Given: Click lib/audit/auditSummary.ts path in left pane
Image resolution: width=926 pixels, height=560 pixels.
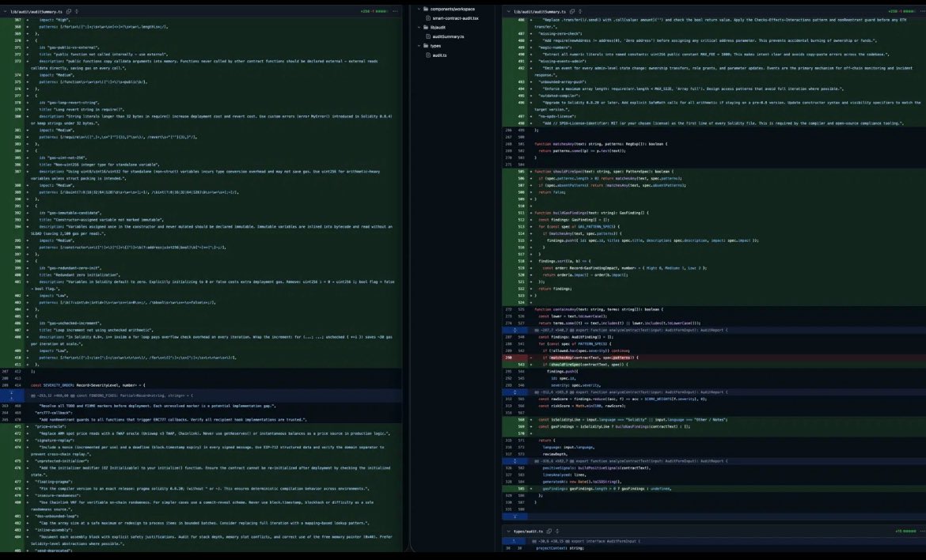Looking at the screenshot, I should (36, 11).
